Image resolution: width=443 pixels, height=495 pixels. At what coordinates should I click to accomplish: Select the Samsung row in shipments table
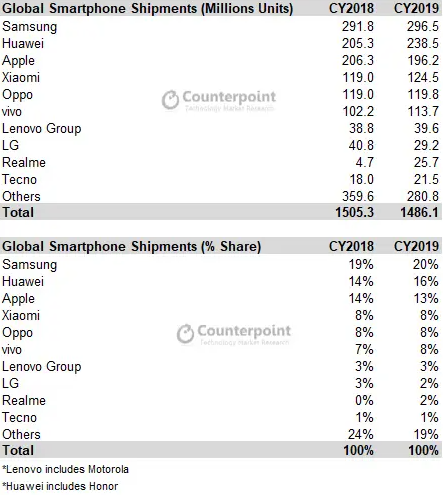[x=221, y=27]
